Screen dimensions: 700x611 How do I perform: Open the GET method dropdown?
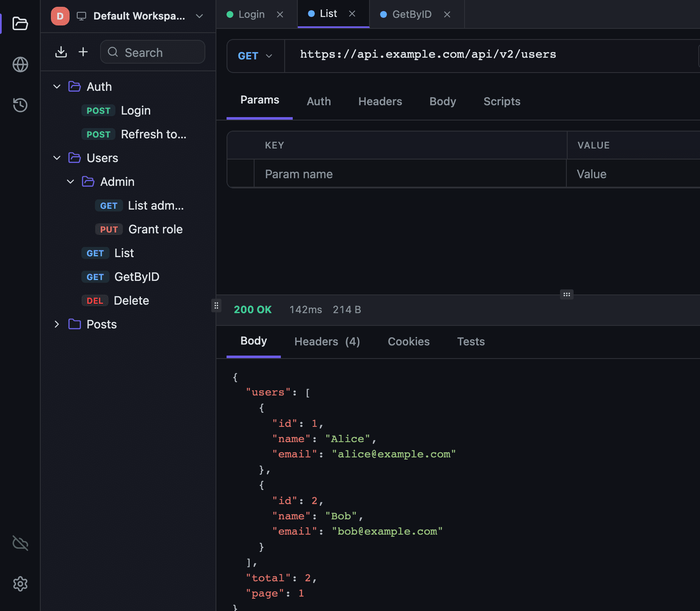point(255,56)
